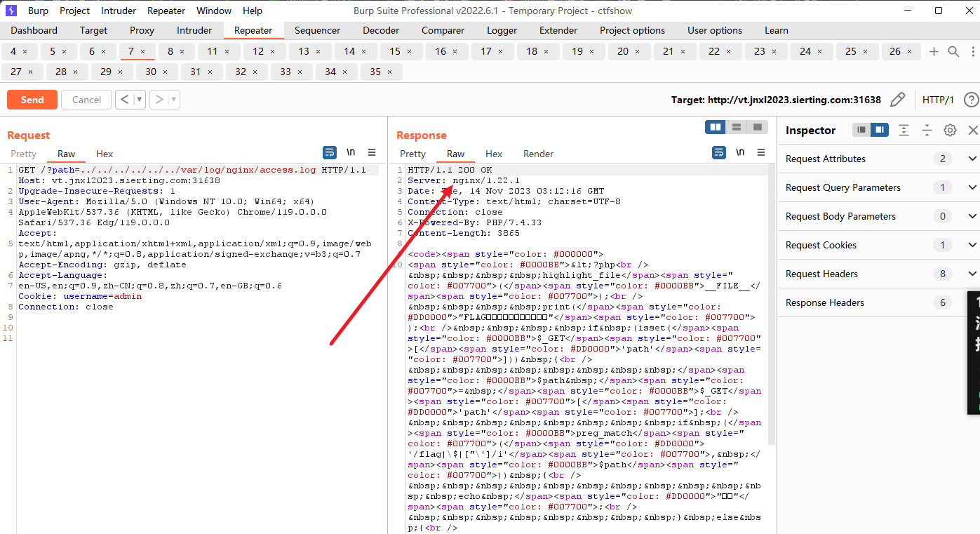Select Repeater tab 20

[x=628, y=51]
